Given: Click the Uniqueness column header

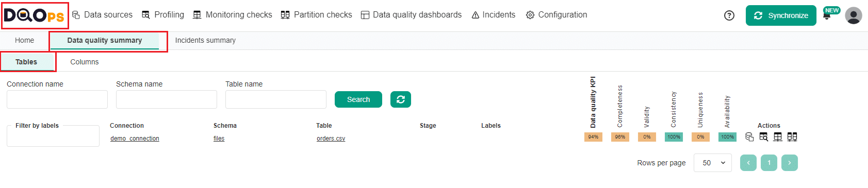Looking at the screenshot, I should coord(700,110).
